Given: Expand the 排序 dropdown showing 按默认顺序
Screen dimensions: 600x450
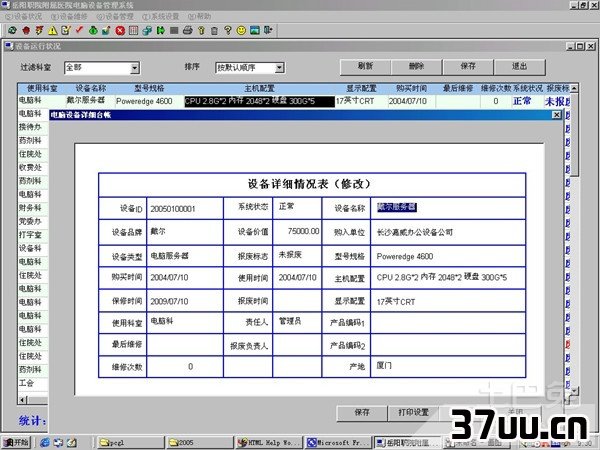Looking at the screenshot, I should pyautogui.click(x=279, y=68).
